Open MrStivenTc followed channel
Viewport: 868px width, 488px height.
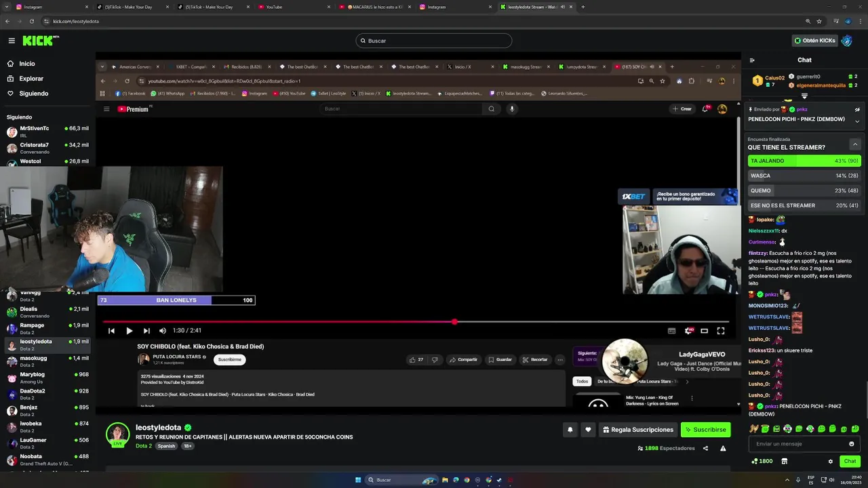click(47, 131)
